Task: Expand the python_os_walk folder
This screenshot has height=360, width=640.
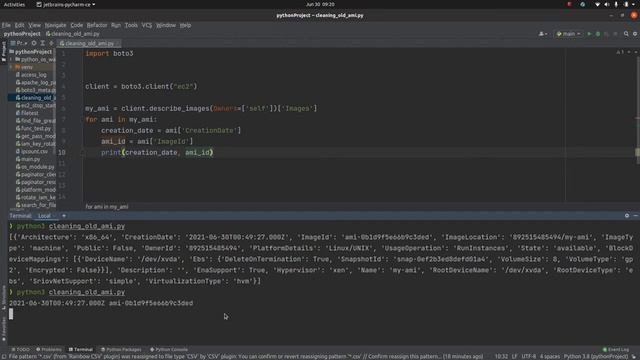Action: click(x=11, y=59)
